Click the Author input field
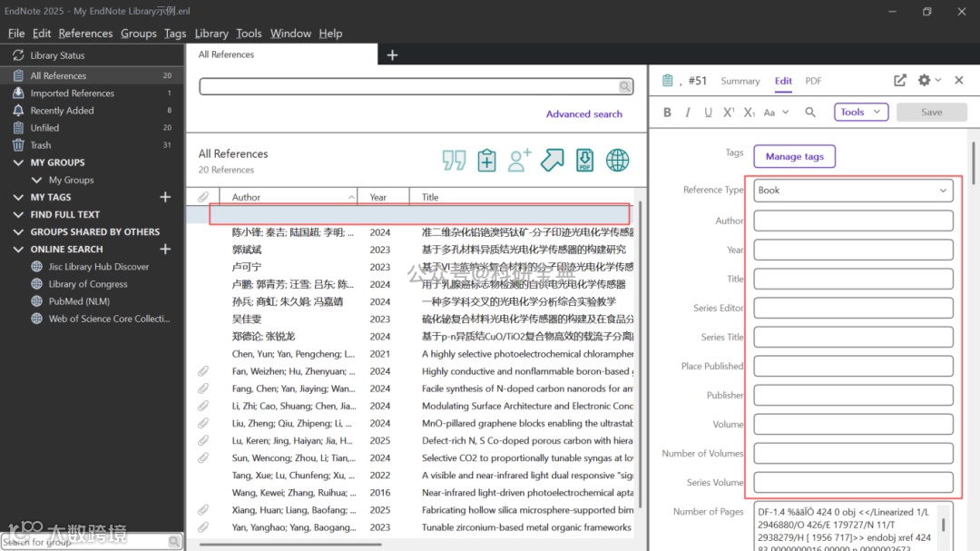 [x=853, y=221]
